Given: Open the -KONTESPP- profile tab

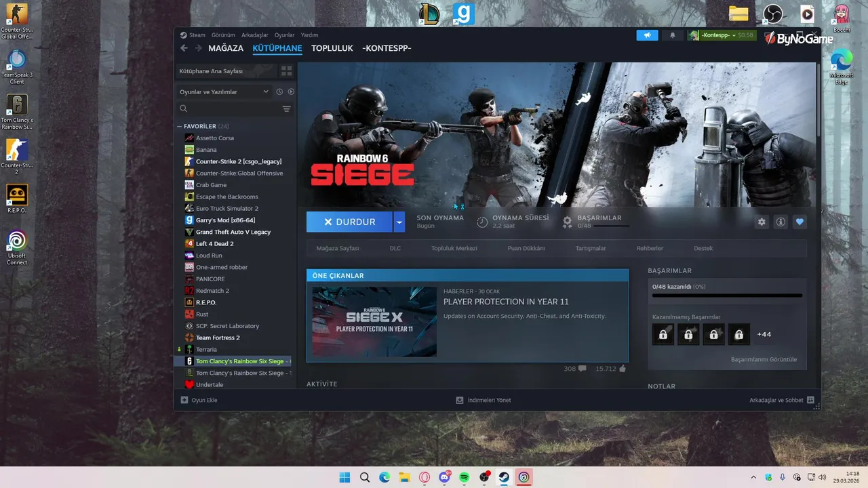Looking at the screenshot, I should pyautogui.click(x=387, y=48).
